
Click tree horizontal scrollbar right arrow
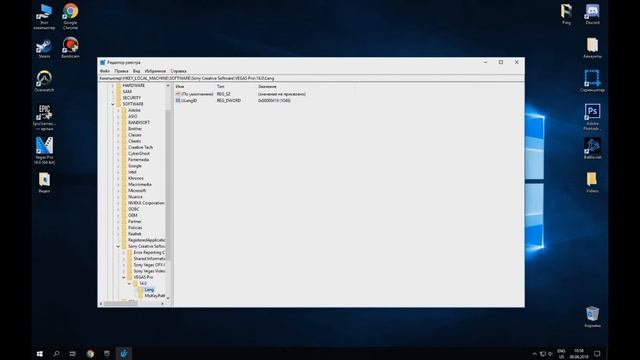162,304
